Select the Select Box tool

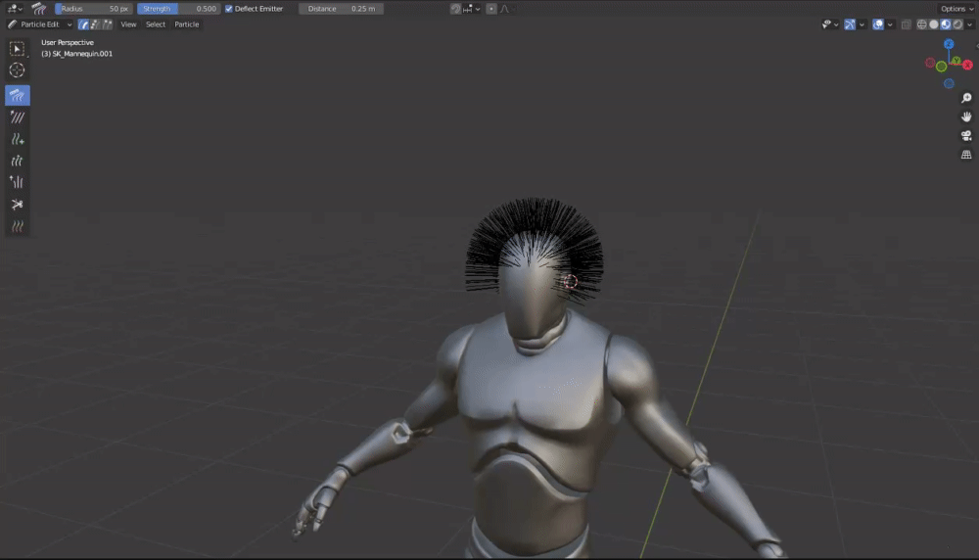(17, 49)
